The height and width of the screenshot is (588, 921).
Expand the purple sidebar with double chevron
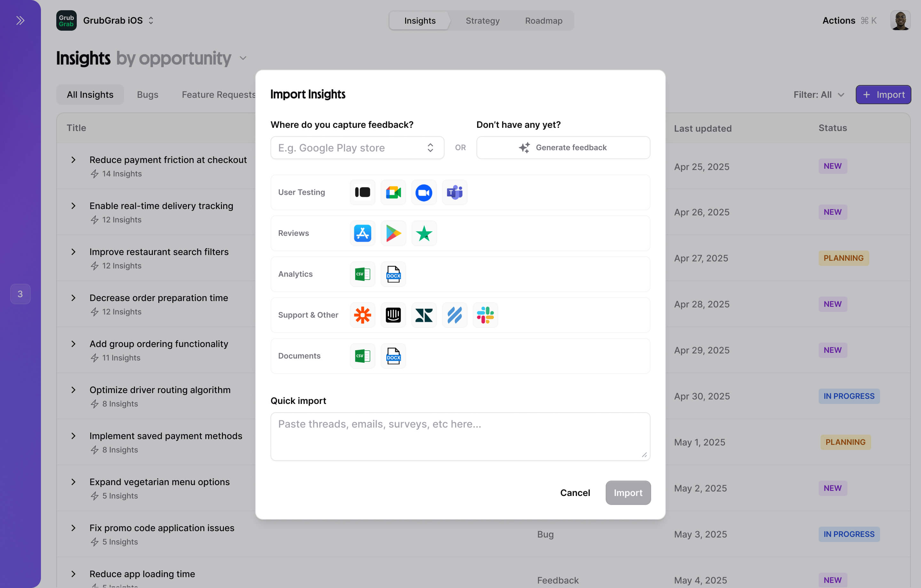pos(20,20)
